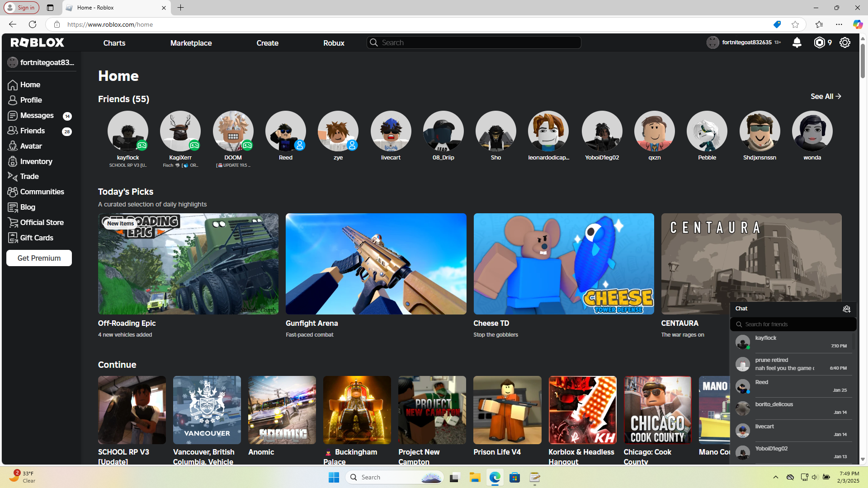
Task: Open the Roblox notifications bell
Action: click(797, 42)
